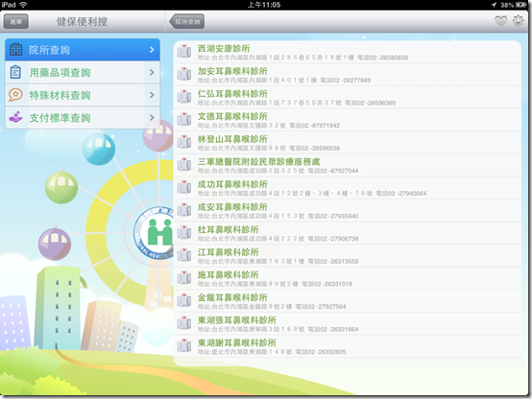Open 林登山耳鼻喉診所 clinic entry
Screen dimensions: 532x399
tap(348, 143)
